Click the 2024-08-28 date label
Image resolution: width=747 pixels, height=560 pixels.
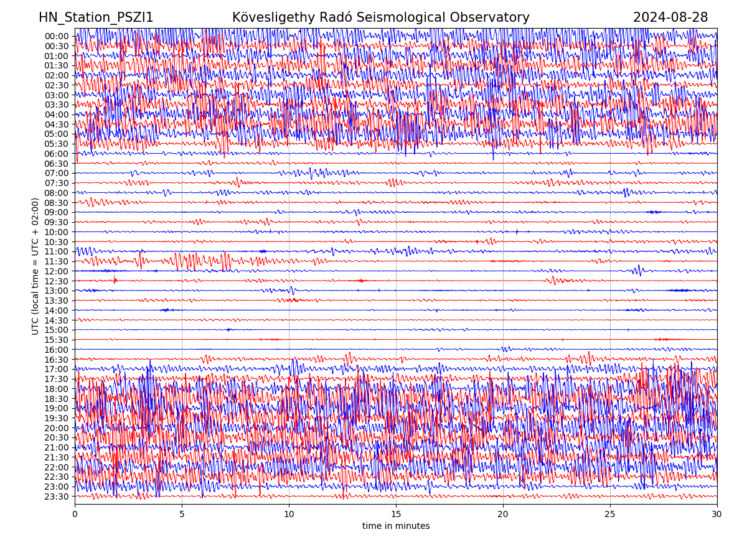[670, 17]
